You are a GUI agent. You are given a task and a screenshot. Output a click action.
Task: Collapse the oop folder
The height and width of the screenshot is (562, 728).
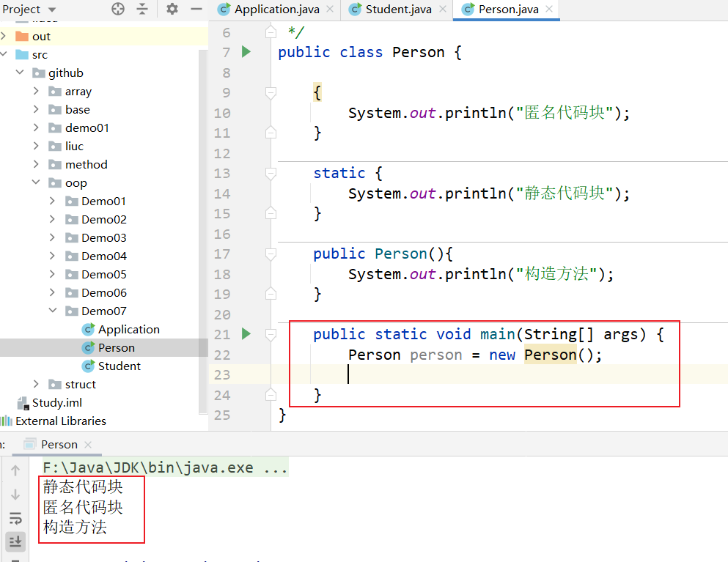click(x=36, y=183)
